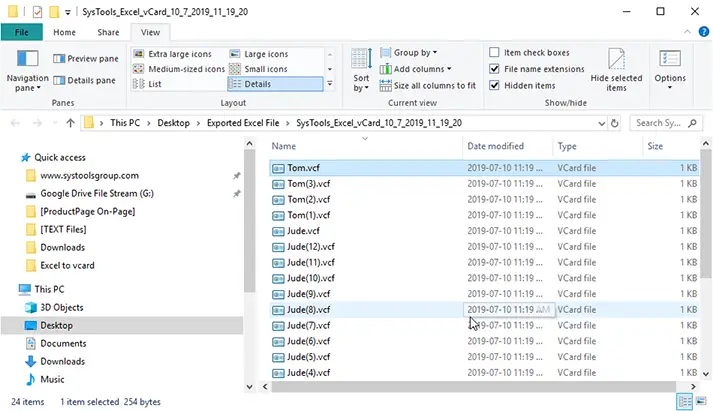Open folder Options button
713x411 pixels.
pyautogui.click(x=670, y=69)
